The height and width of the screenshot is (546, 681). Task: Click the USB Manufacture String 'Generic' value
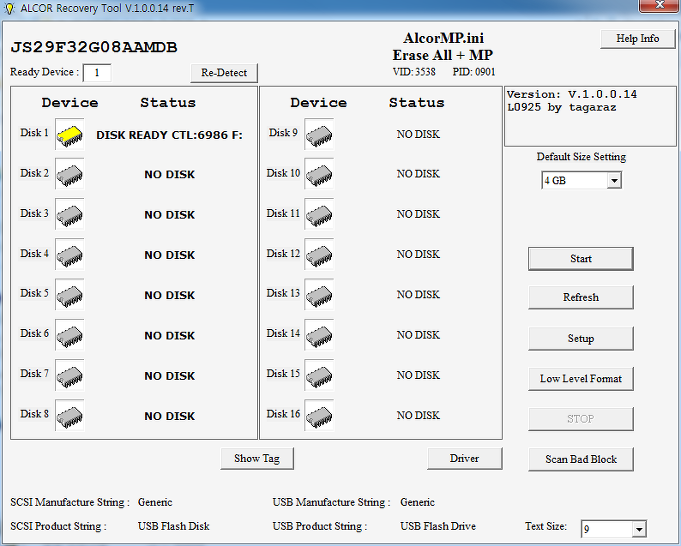click(417, 503)
